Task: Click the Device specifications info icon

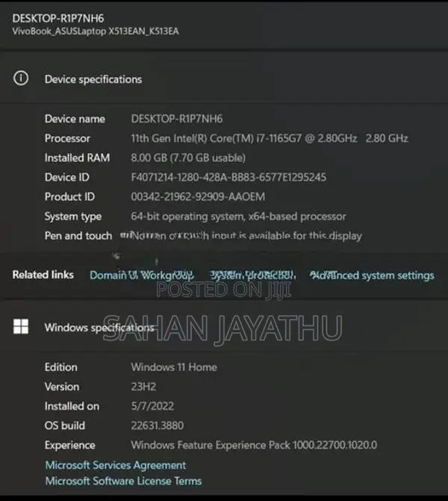Action: click(21, 78)
